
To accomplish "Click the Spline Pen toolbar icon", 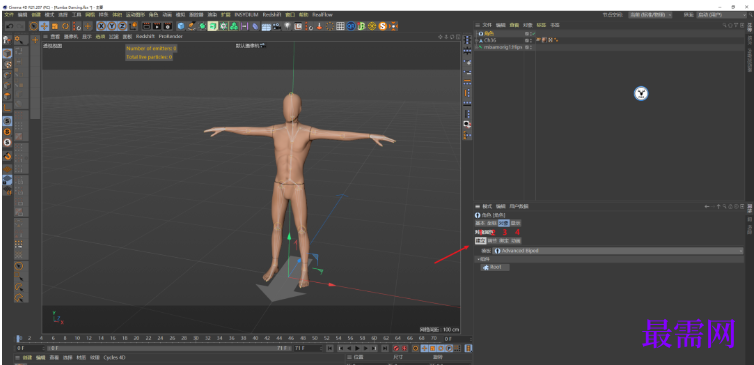I will click(x=191, y=26).
